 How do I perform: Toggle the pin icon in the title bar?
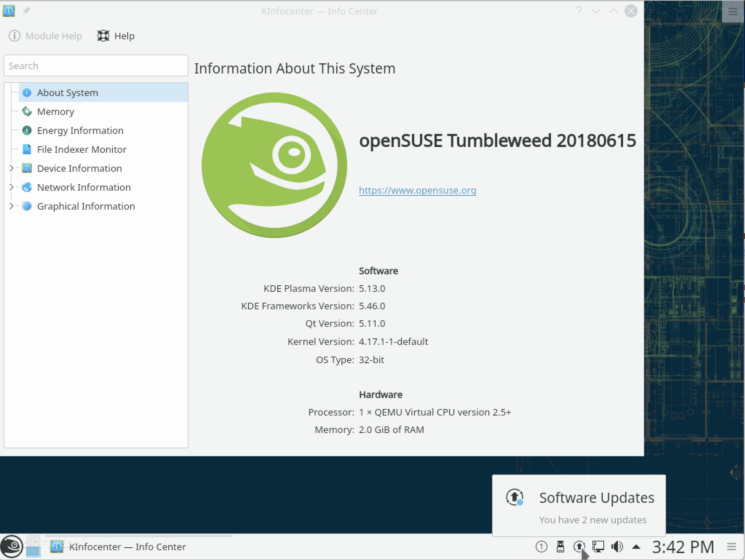tap(25, 11)
